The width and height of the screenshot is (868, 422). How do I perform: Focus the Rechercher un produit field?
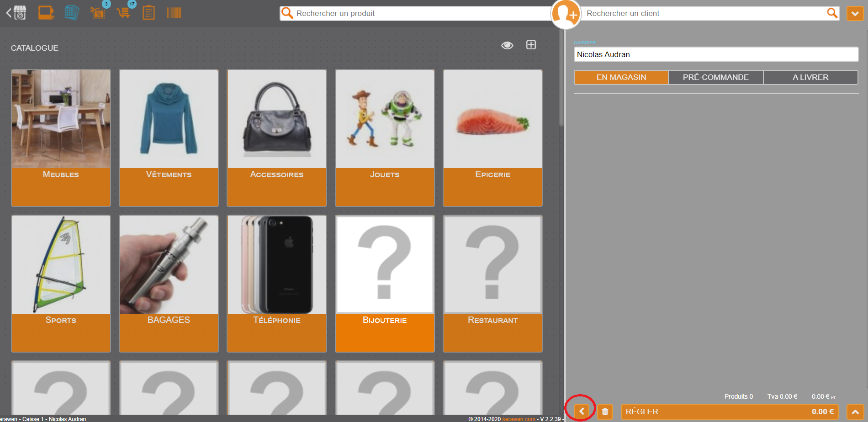pyautogui.click(x=416, y=13)
